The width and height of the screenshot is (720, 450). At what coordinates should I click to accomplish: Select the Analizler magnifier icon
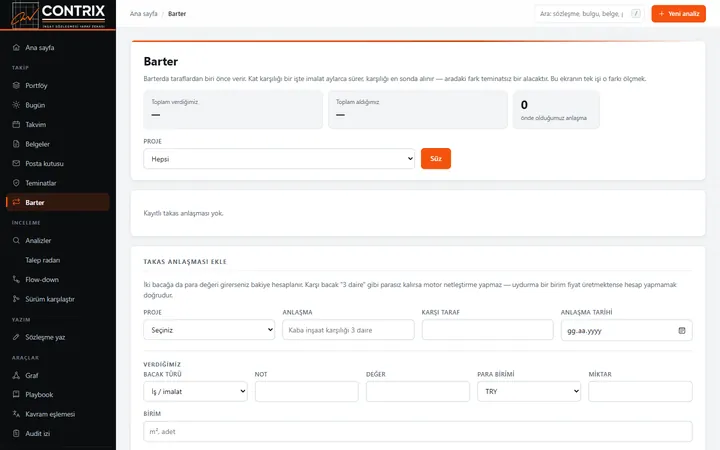coord(16,241)
